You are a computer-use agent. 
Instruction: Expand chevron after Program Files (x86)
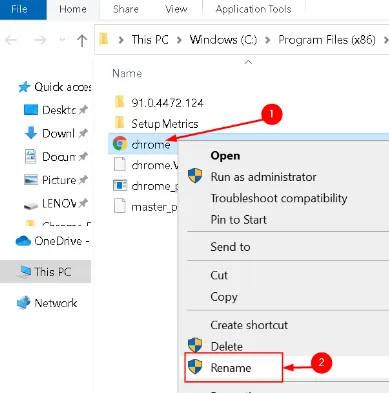pos(386,40)
